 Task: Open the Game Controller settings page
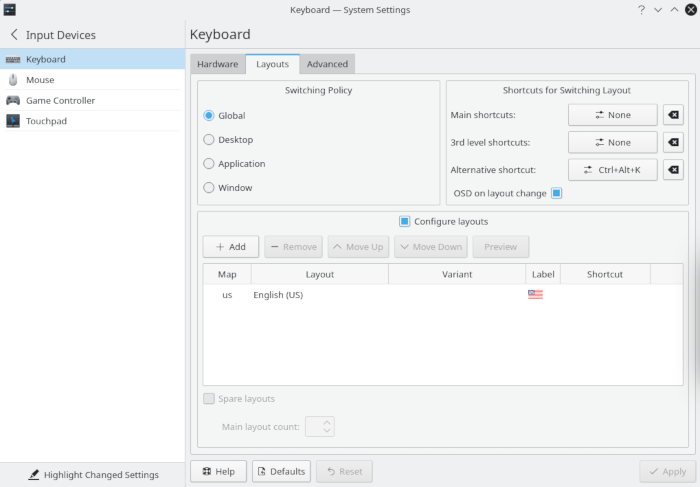coord(92,100)
